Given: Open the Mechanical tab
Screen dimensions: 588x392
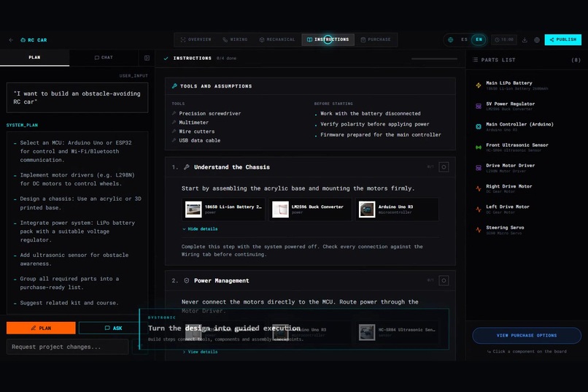Looking at the screenshot, I should (277, 39).
